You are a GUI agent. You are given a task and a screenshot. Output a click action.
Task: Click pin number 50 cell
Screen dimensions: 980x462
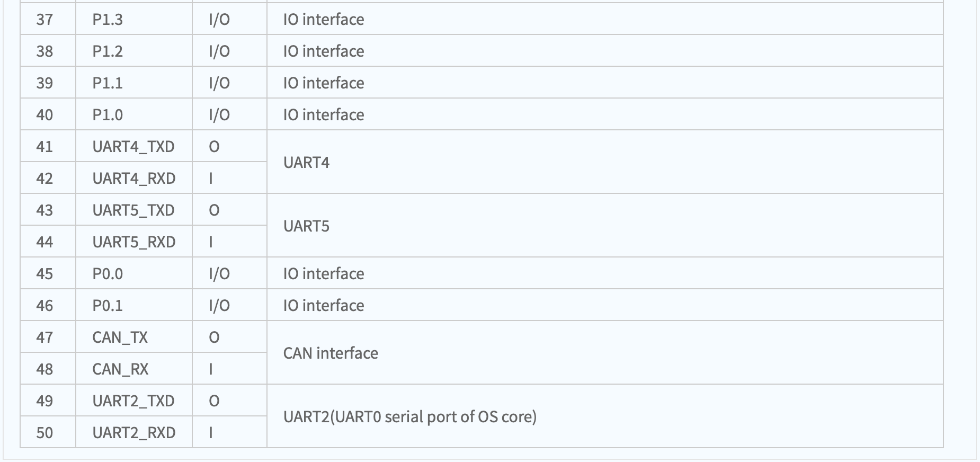[x=48, y=432]
